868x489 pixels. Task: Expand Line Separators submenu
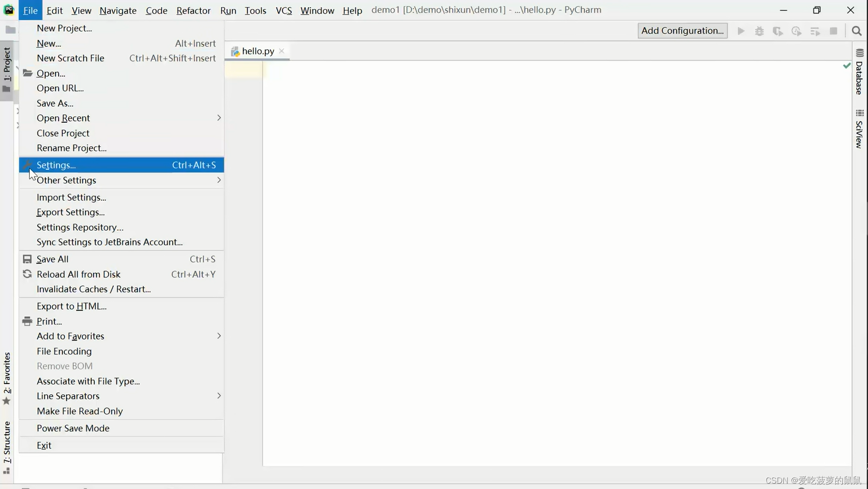pyautogui.click(x=121, y=396)
